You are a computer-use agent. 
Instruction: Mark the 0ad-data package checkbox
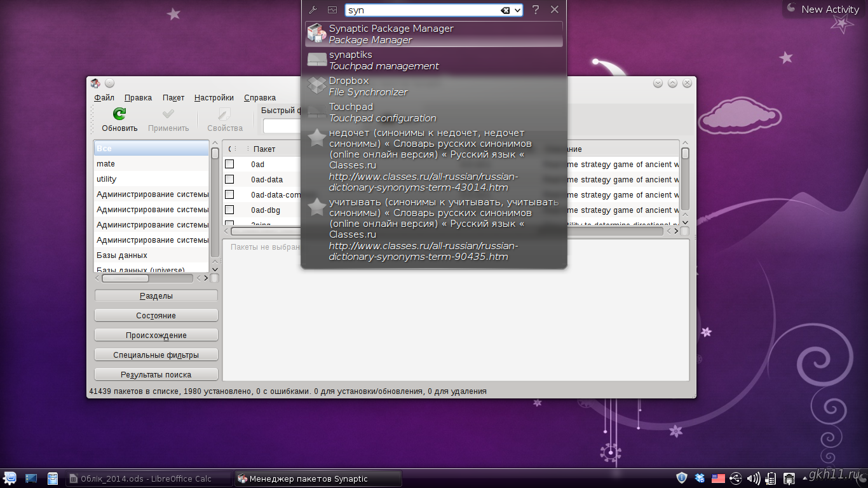tap(229, 179)
